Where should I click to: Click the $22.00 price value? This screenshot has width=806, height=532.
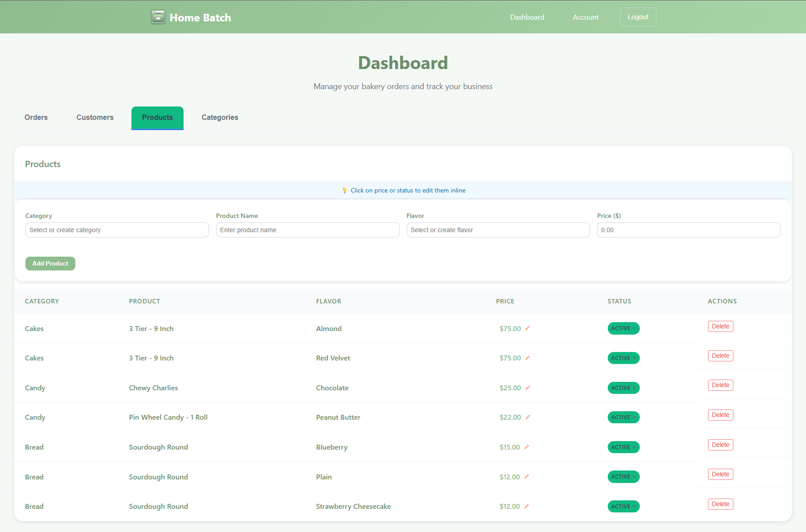510,417
